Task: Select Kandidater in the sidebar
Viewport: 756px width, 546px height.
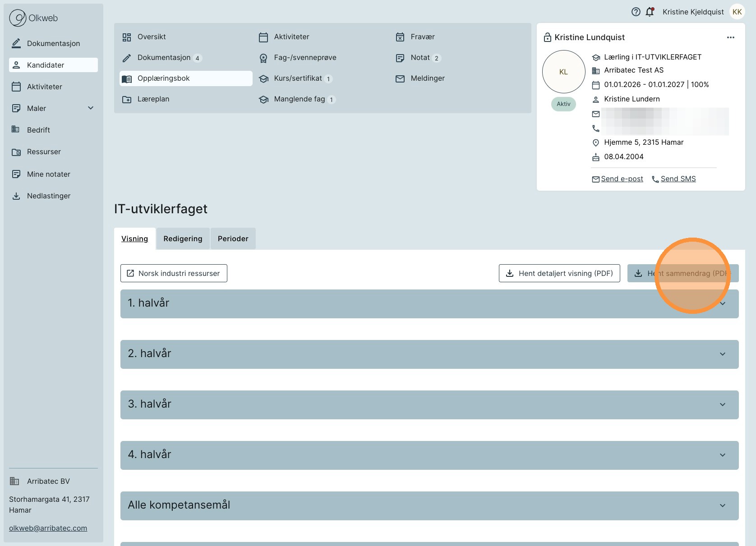Action: pyautogui.click(x=53, y=65)
